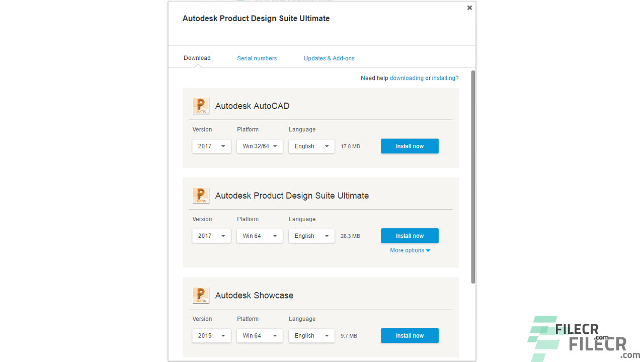
Task: Open Product Design Suite Ultimate Language dropdown
Action: pos(311,236)
